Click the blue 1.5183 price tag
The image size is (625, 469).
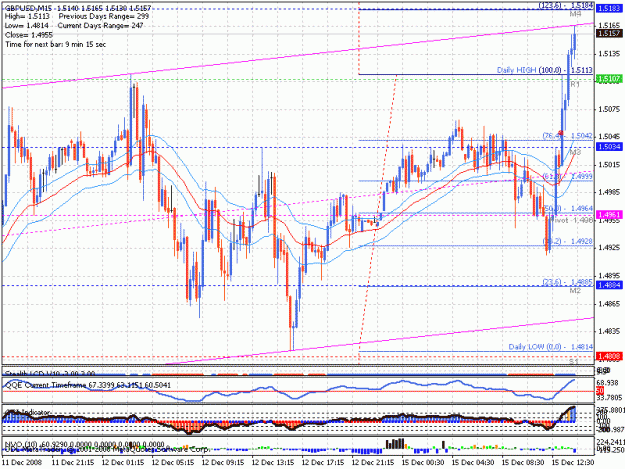[x=609, y=9]
